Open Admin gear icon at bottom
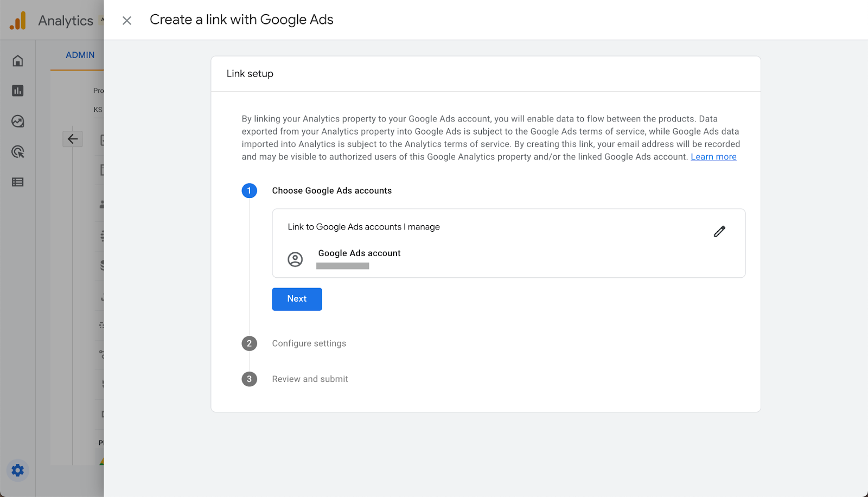Screen dimensions: 868x497 (x=18, y=470)
